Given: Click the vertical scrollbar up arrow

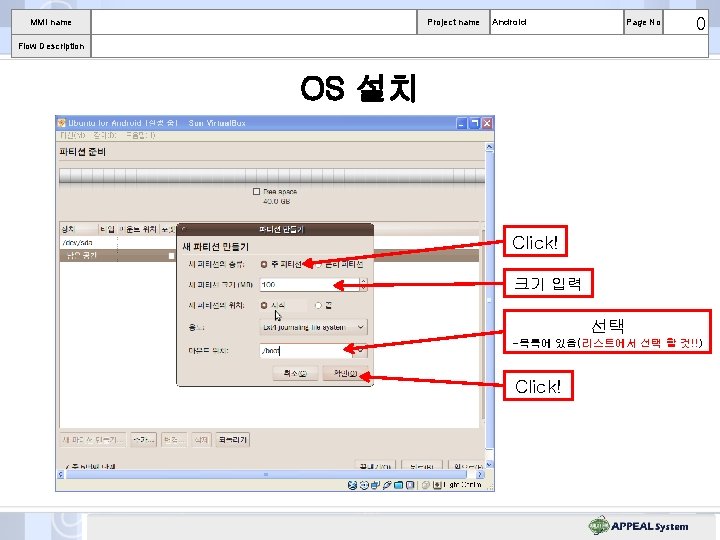Looking at the screenshot, I should tap(489, 147).
